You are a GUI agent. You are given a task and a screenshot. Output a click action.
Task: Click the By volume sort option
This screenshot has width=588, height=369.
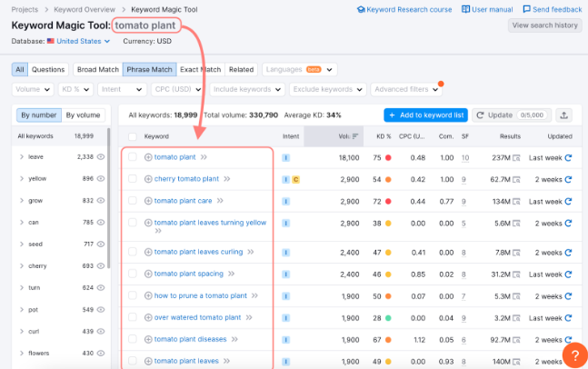(83, 115)
